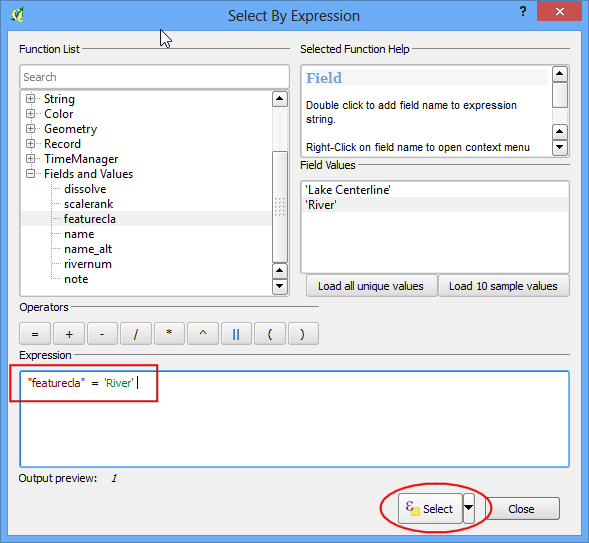Click function list scrollbar down arrow
The image size is (589, 543).
pos(279,287)
